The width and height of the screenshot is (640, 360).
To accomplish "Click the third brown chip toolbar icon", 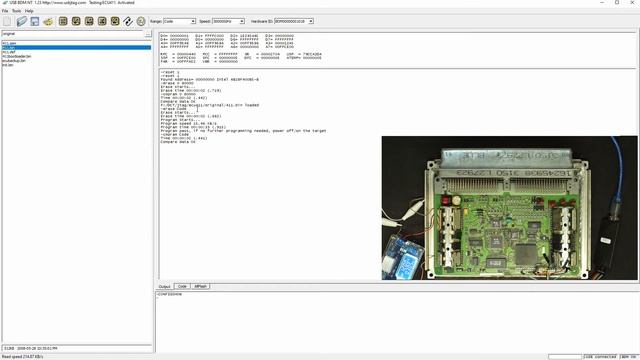I will [89, 21].
